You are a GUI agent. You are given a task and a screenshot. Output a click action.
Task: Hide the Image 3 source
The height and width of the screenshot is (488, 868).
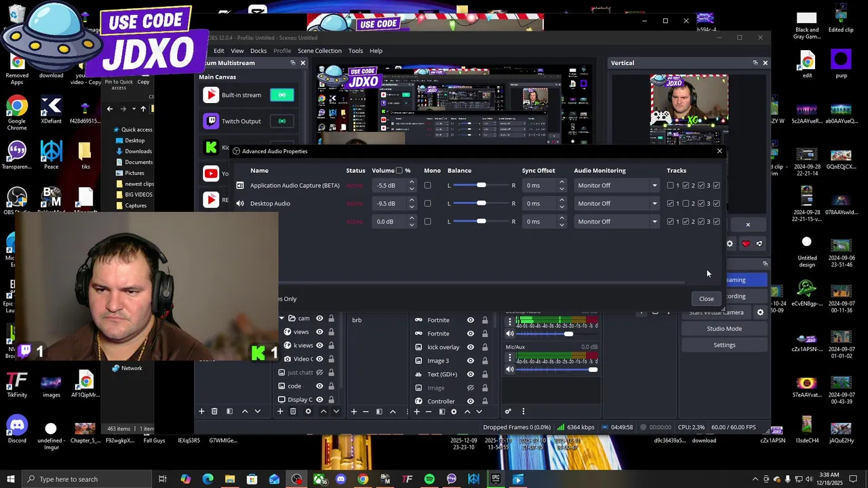pos(470,361)
